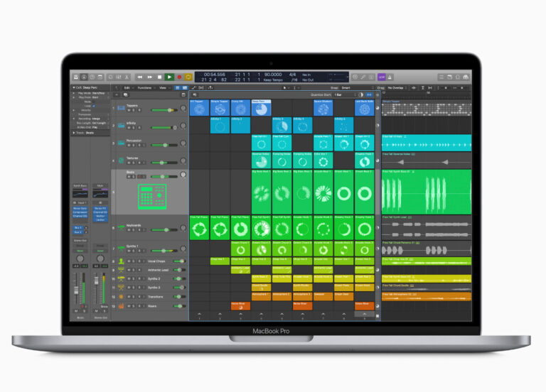Screen dimensions: 546x392
Task: Select the Risers track icon
Action: 121,306
